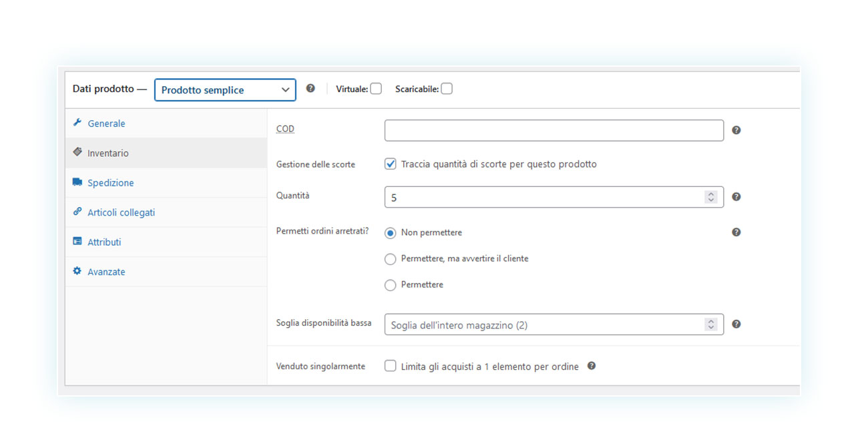Enable Limita gli acquisti a 1 elemento checkbox
The width and height of the screenshot is (868, 446).
coord(391,366)
